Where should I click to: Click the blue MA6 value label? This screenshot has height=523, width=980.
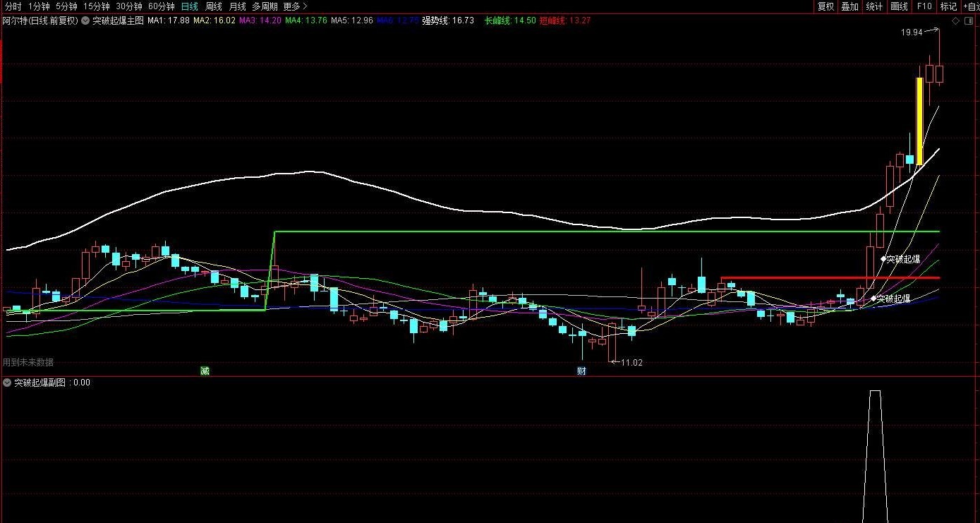(398, 20)
